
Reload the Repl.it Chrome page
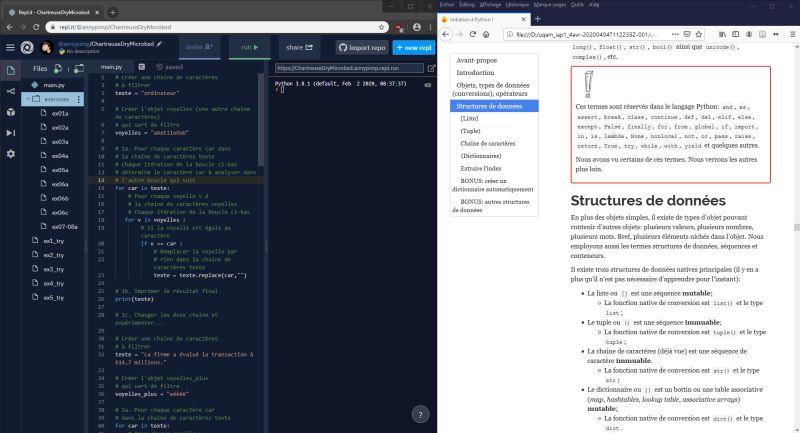click(x=36, y=27)
